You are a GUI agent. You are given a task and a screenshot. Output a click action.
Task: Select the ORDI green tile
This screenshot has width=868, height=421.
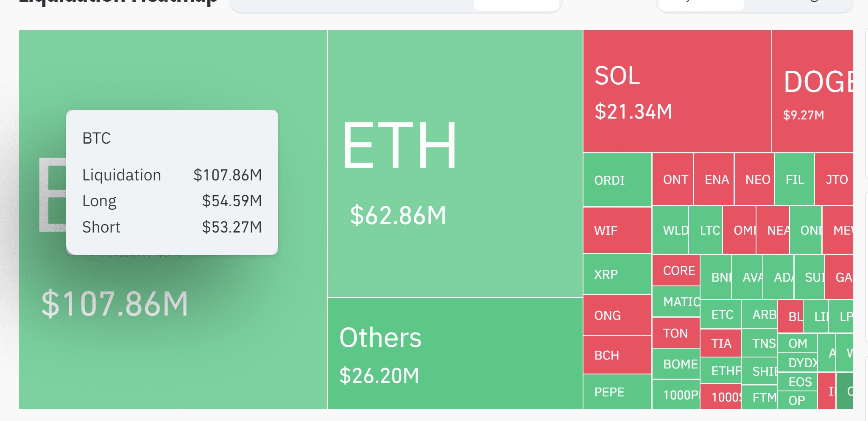click(x=617, y=180)
